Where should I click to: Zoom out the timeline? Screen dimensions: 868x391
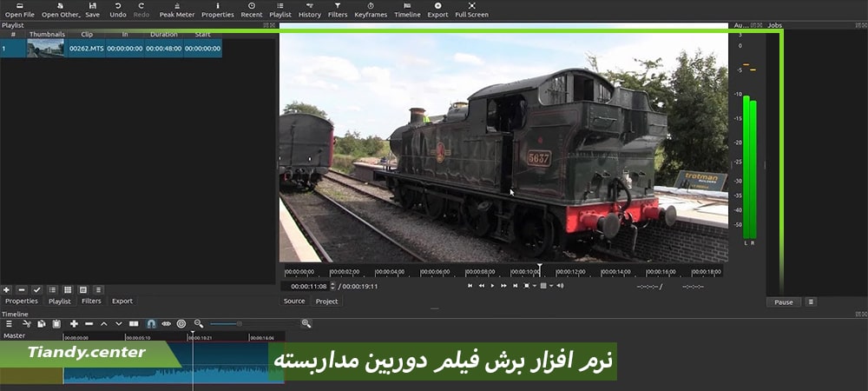coord(199,323)
